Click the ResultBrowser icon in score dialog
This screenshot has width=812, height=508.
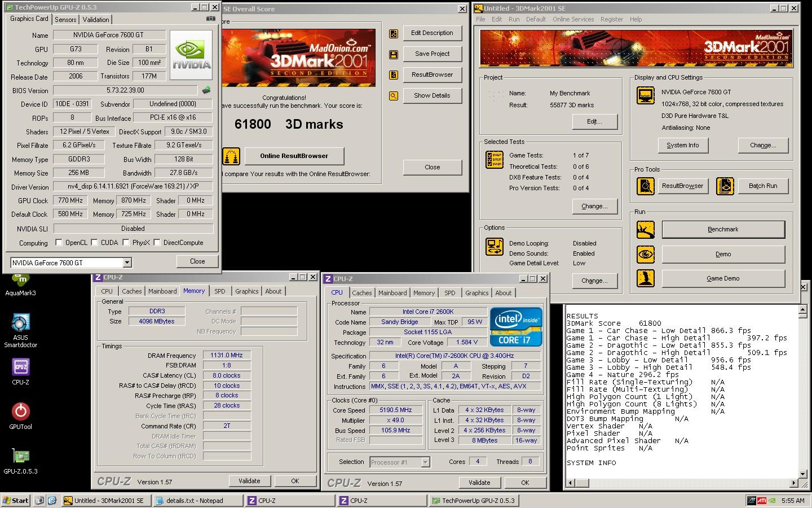[394, 75]
